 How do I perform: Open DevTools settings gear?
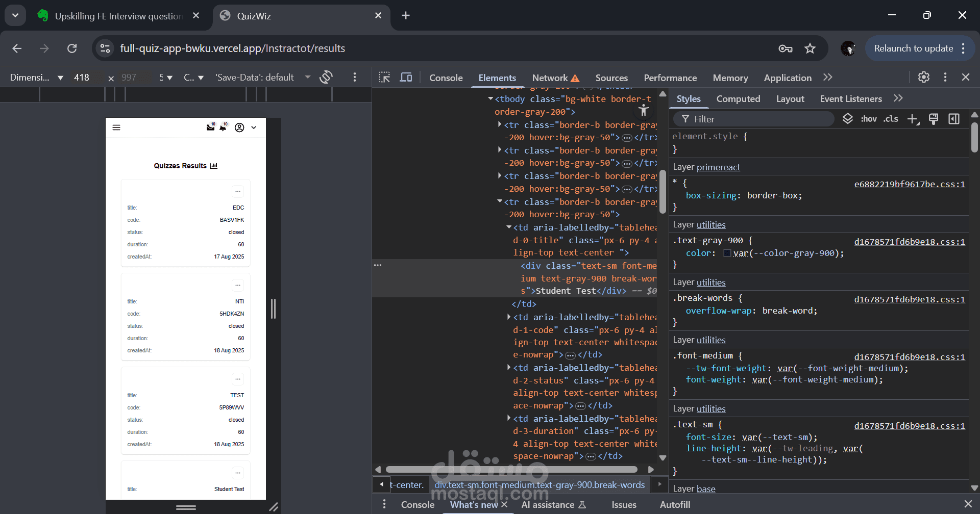[x=924, y=77]
